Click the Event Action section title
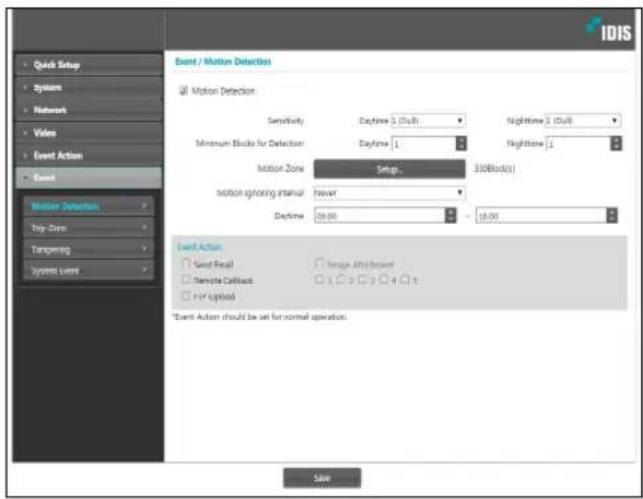 pos(199,247)
